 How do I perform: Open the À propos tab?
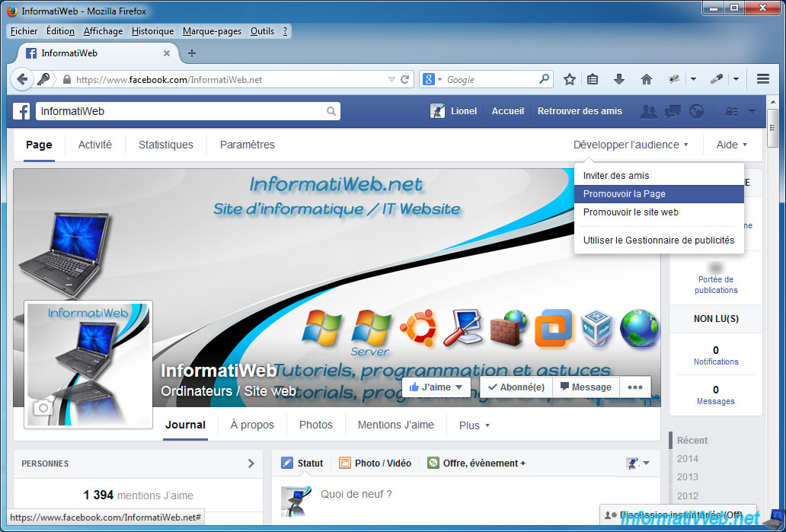click(x=252, y=425)
